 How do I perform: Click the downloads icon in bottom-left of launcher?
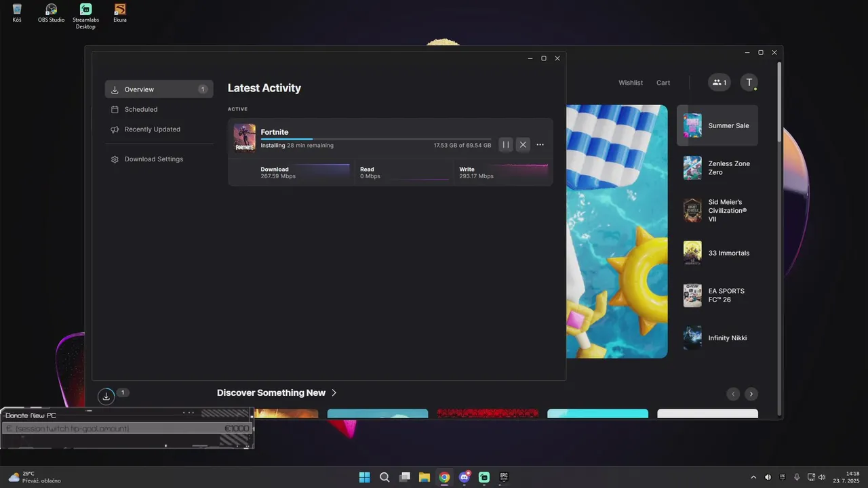coord(106,396)
